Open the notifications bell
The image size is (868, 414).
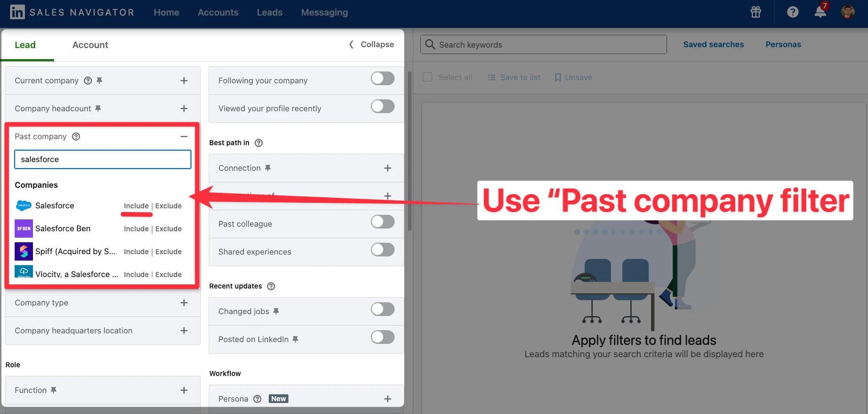(820, 12)
